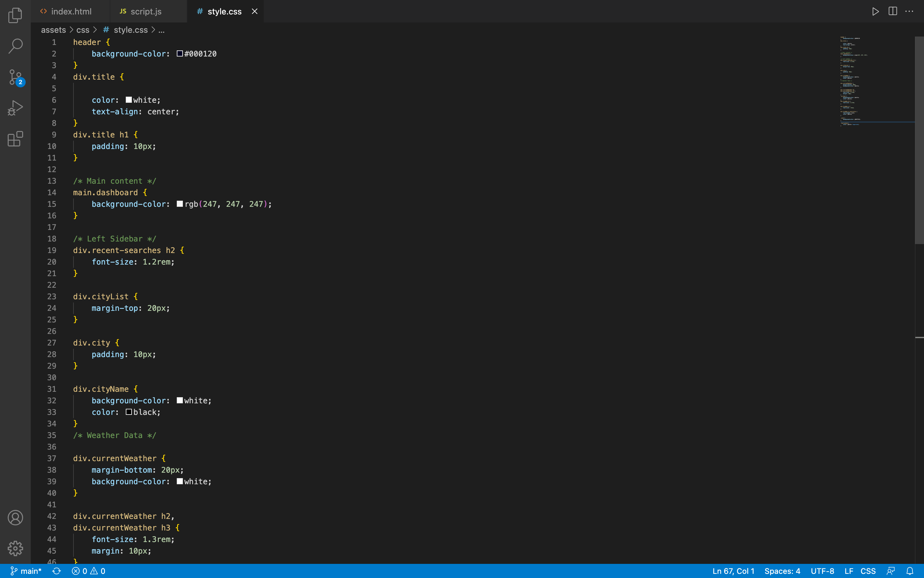Image resolution: width=924 pixels, height=578 pixels.
Task: Open white background swatch on line 32
Action: [180, 400]
